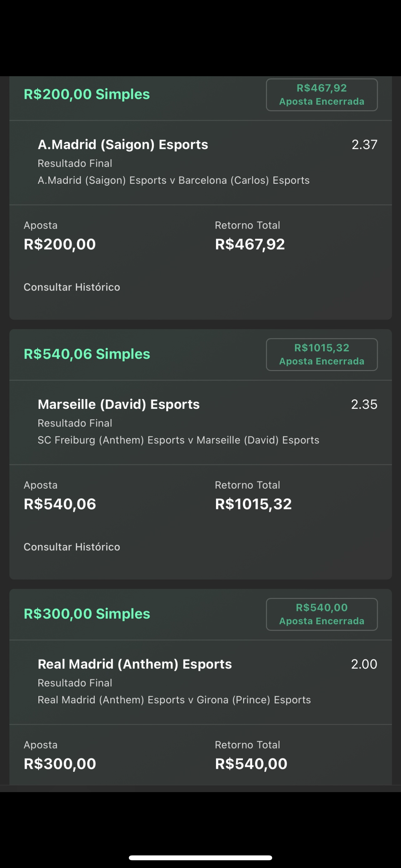Tap the 2.37 odds value

[x=364, y=145]
